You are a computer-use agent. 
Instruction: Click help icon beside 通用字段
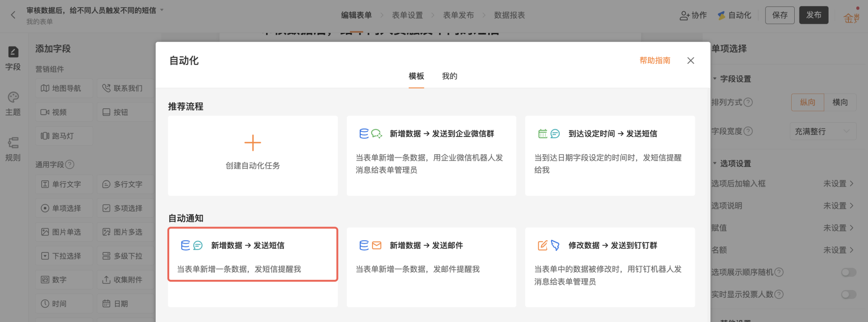coord(70,165)
